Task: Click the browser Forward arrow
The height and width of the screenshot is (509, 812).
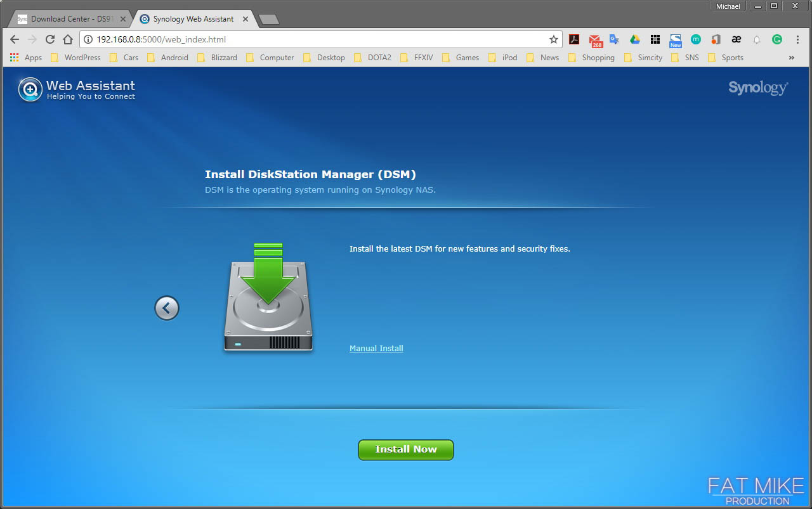Action: click(32, 39)
